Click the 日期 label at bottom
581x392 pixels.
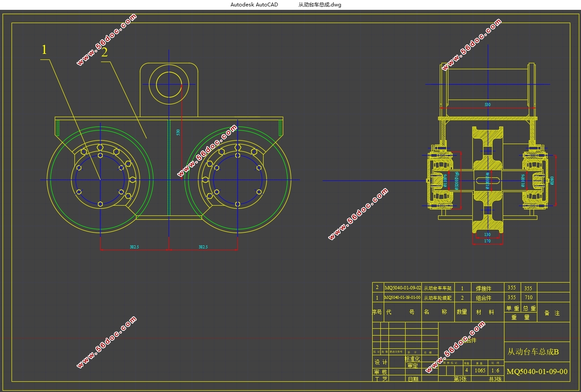413,379
